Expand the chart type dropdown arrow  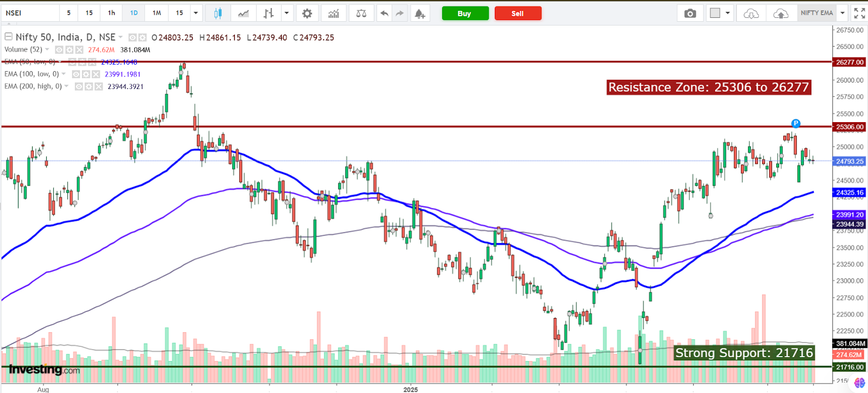click(x=286, y=13)
